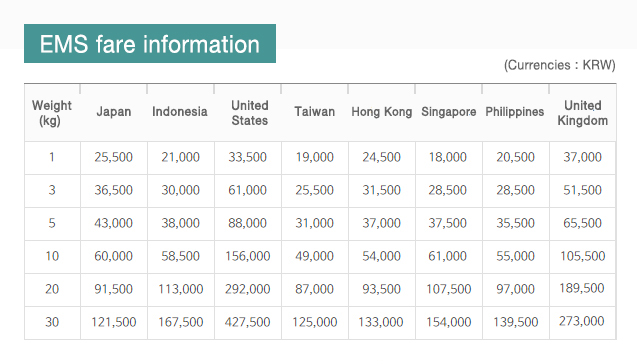Screen dimensions: 637x364
Task: Click United Kingdom 10 kg fare 105,500
Action: 583,256
